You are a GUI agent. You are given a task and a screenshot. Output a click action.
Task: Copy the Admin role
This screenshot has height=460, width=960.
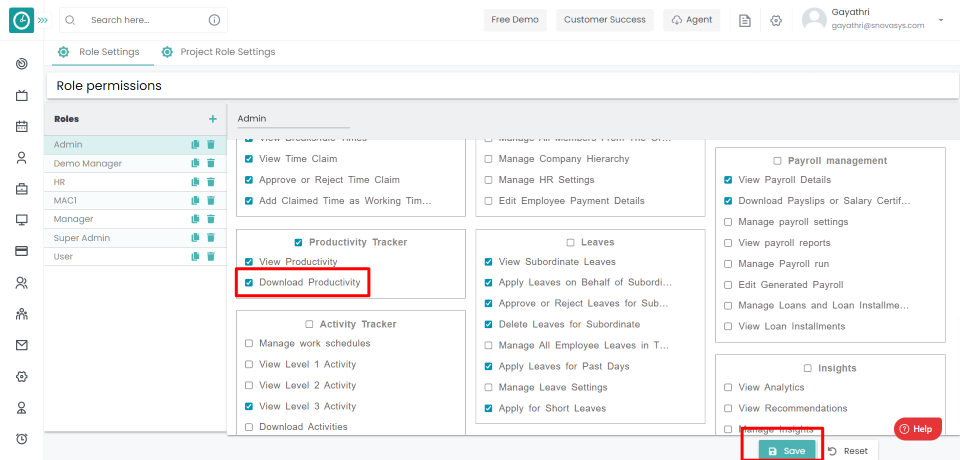click(x=195, y=145)
